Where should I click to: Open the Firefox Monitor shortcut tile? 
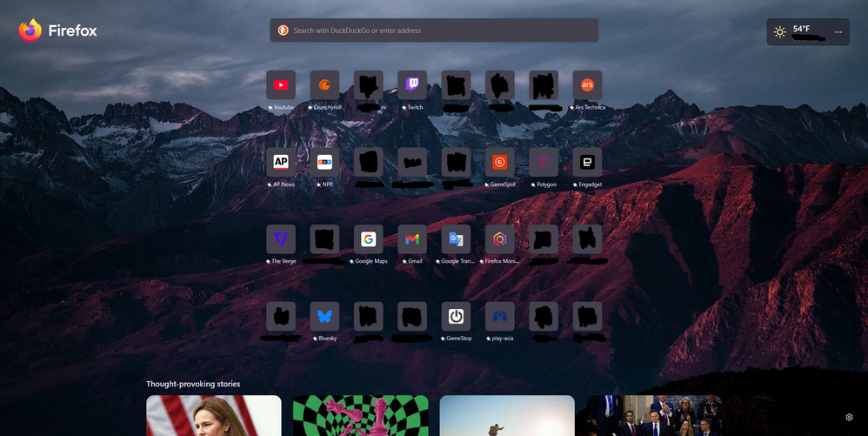500,238
